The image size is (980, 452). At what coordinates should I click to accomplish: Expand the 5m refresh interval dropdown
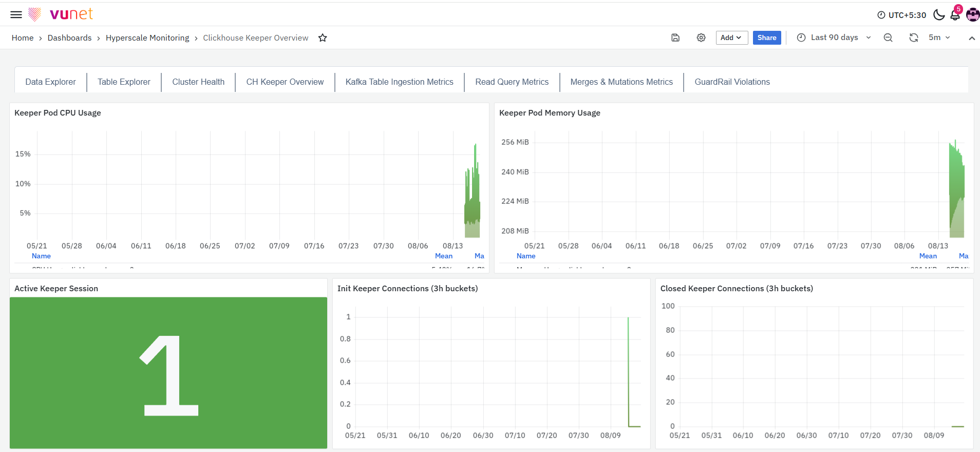click(x=940, y=37)
